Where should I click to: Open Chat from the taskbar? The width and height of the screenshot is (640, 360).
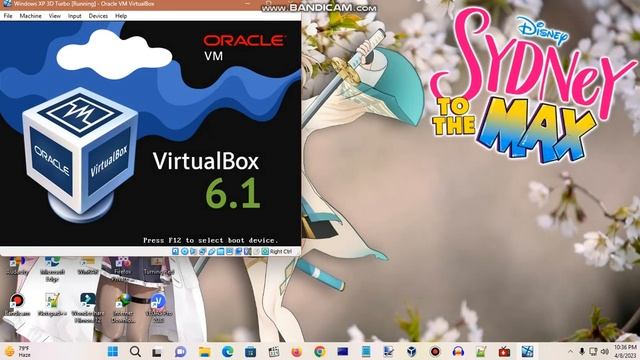[180, 351]
